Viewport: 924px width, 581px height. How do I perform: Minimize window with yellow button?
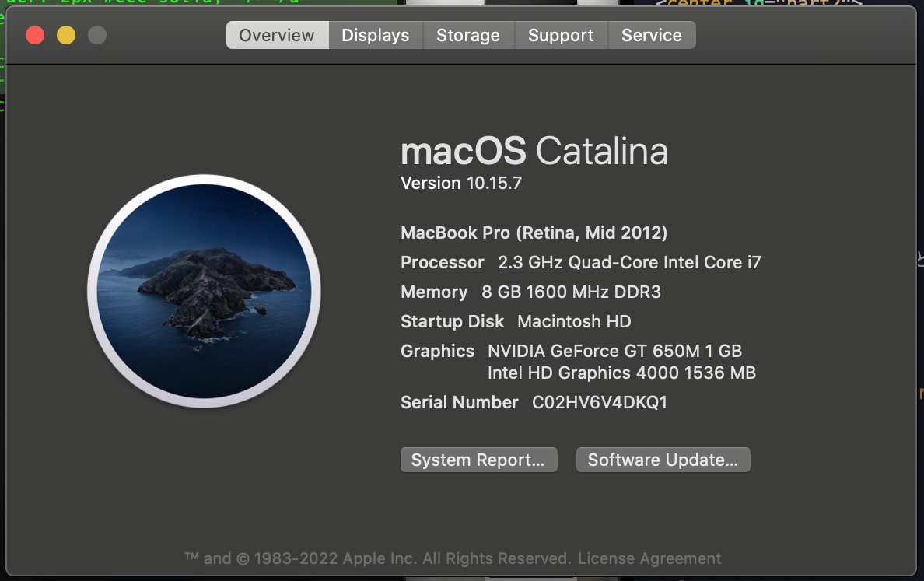[x=66, y=35]
